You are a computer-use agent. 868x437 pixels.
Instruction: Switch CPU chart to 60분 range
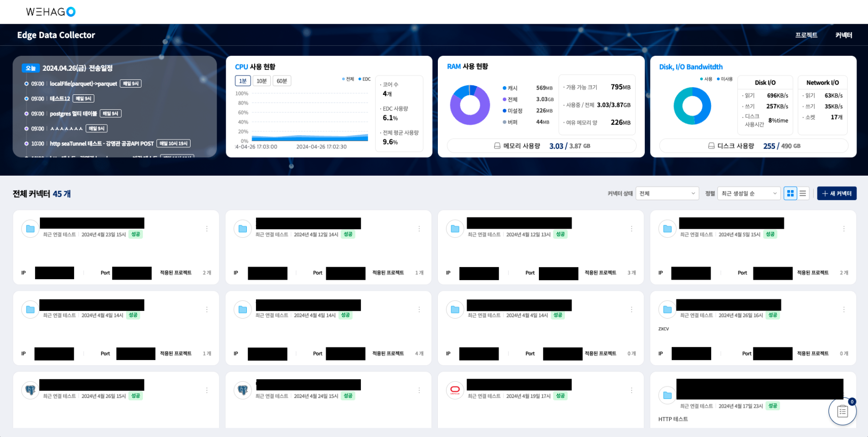[282, 81]
